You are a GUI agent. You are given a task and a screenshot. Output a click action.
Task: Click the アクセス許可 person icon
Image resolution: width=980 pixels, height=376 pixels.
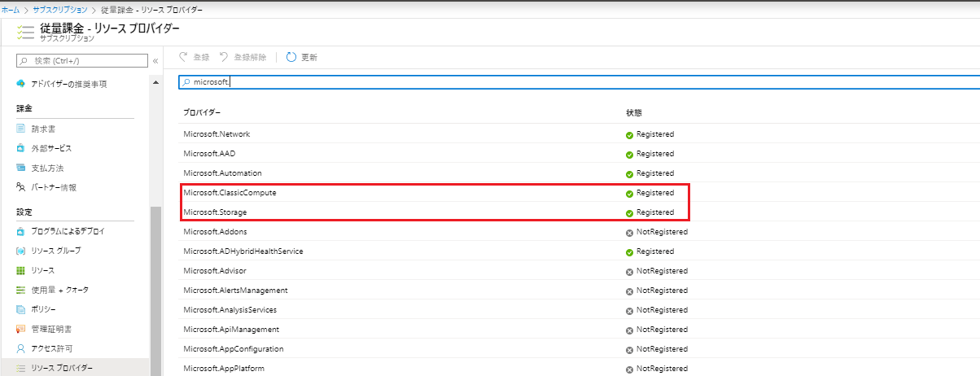(21, 348)
